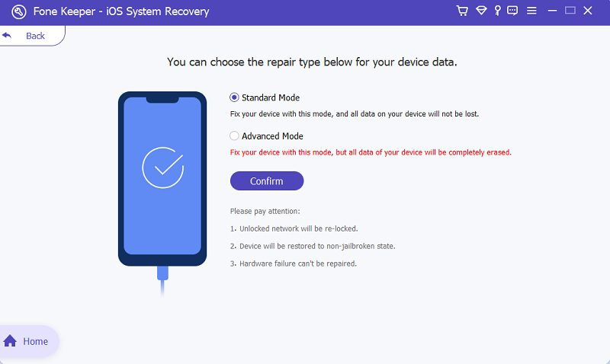
Task: Maximize the Fone Keeper window
Action: click(570, 11)
